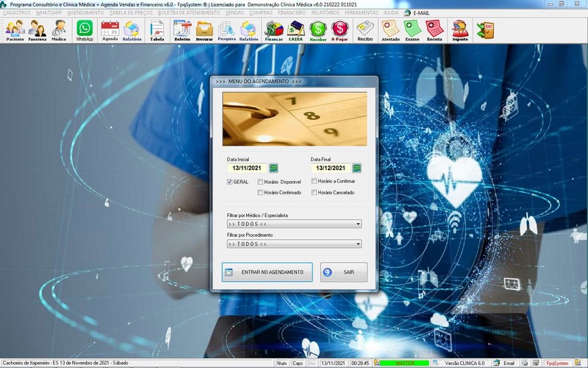Click the green MASTER status indicator
Viewport: 588px width, 368px height.
404,363
